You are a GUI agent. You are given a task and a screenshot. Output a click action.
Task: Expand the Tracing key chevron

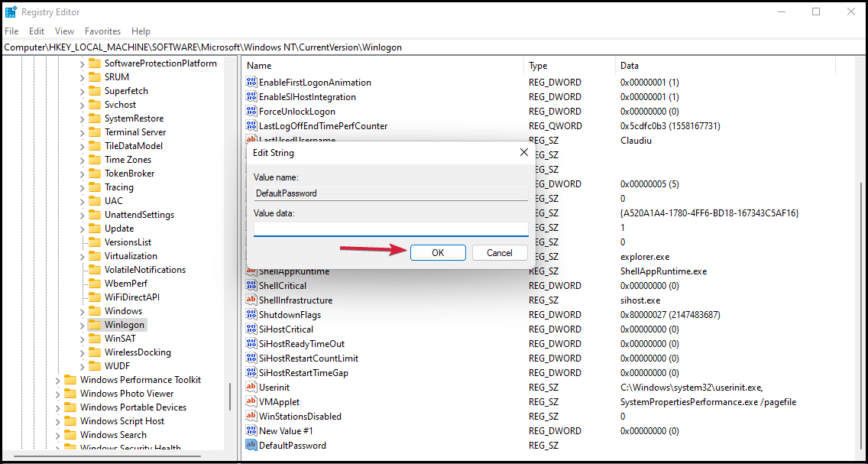(82, 187)
